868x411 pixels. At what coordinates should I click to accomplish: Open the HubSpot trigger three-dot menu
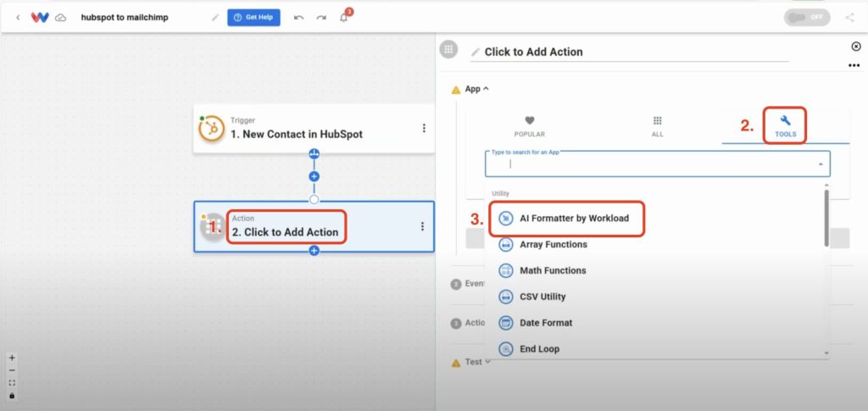pos(424,128)
